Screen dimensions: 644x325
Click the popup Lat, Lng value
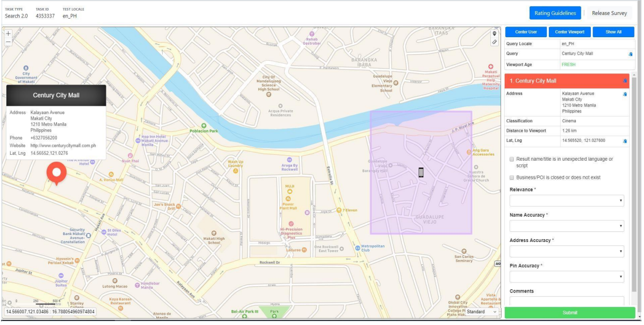[49, 153]
